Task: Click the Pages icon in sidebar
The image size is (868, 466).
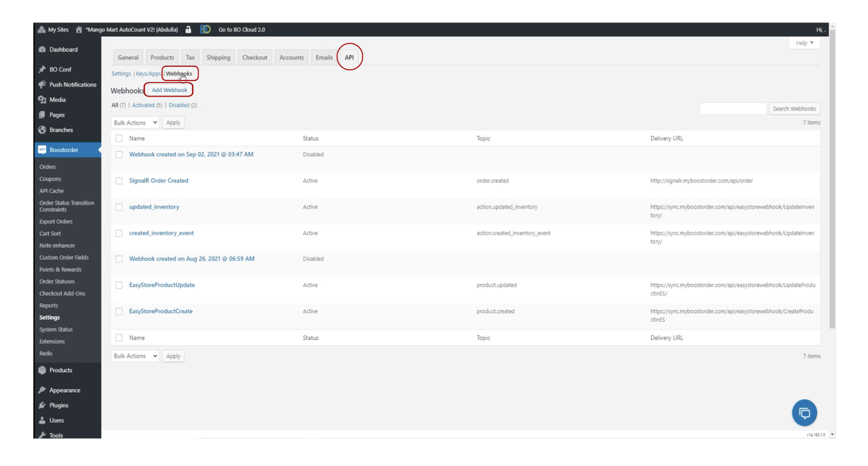Action: click(42, 115)
